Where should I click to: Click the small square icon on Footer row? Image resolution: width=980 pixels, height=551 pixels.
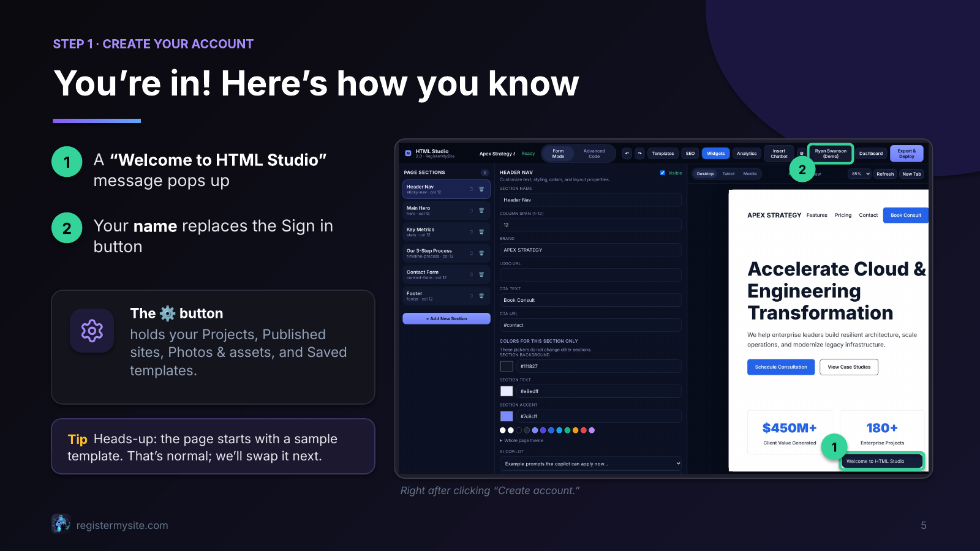pyautogui.click(x=471, y=296)
